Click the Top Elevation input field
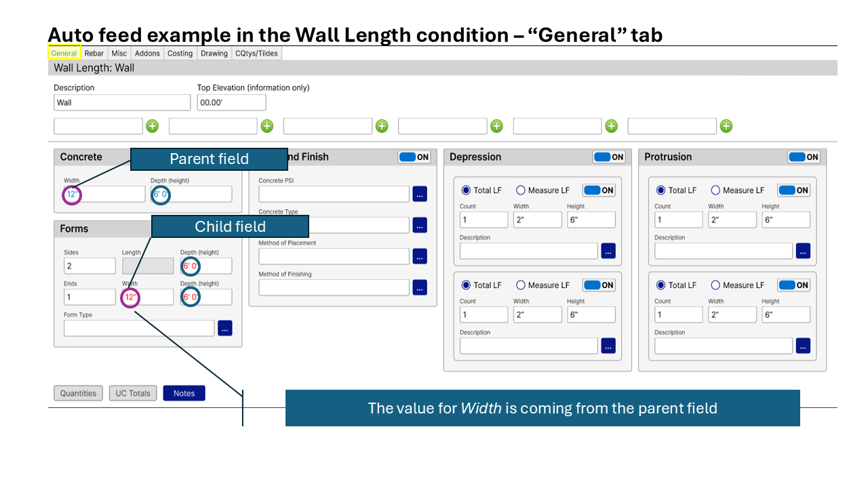 [x=231, y=102]
